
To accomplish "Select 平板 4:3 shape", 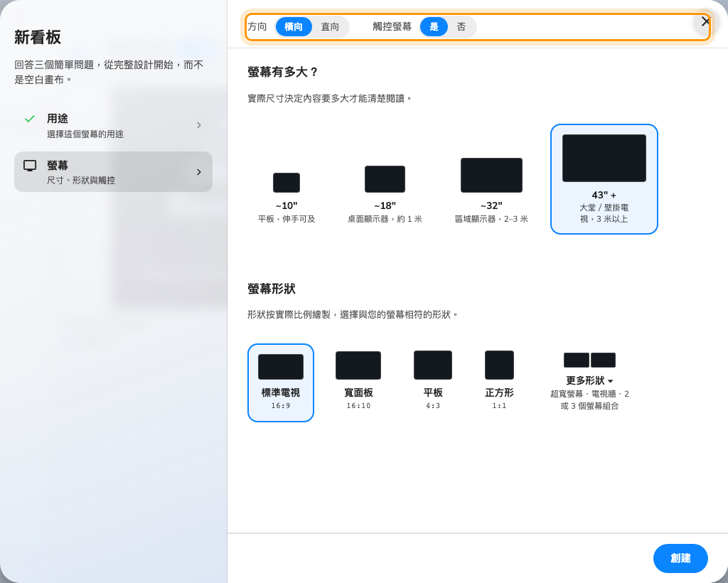I will (433, 380).
